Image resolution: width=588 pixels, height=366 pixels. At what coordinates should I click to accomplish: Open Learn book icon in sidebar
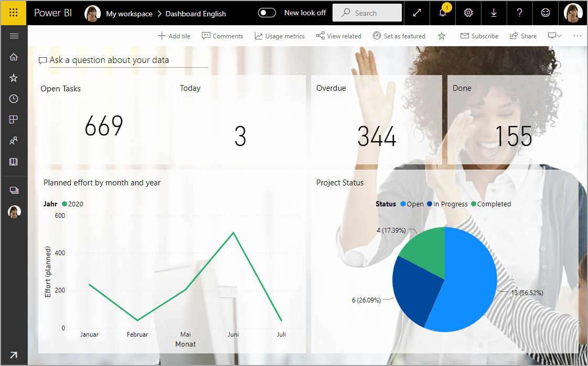pyautogui.click(x=14, y=162)
